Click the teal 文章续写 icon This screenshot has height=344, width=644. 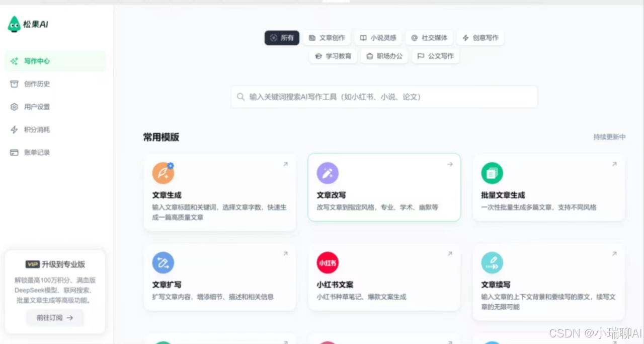point(492,263)
